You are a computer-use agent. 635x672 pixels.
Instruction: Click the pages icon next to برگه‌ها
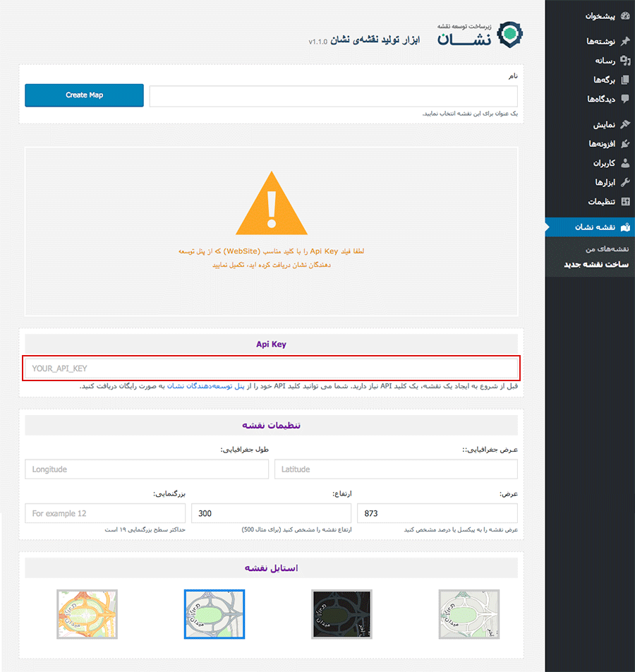(x=625, y=80)
